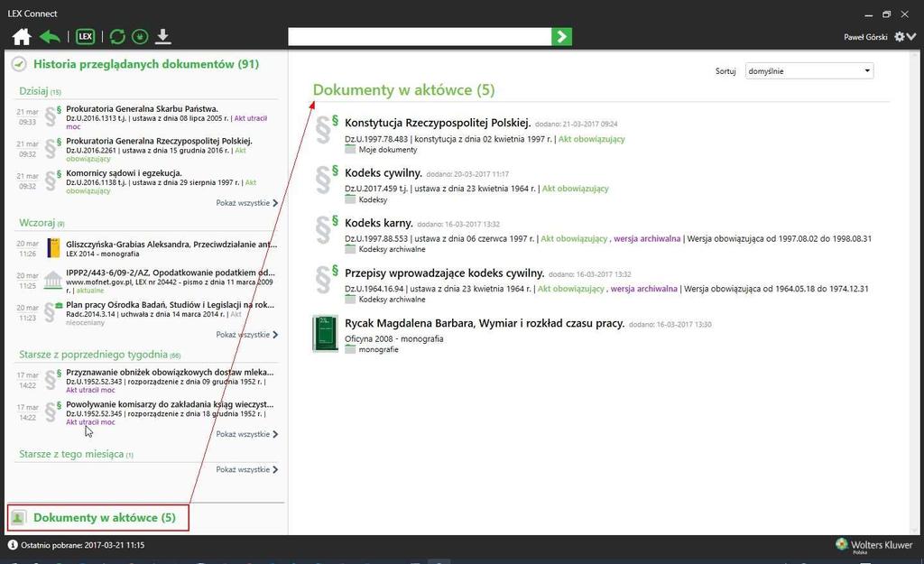
Task: Click the green back arrow
Action: pos(51,36)
